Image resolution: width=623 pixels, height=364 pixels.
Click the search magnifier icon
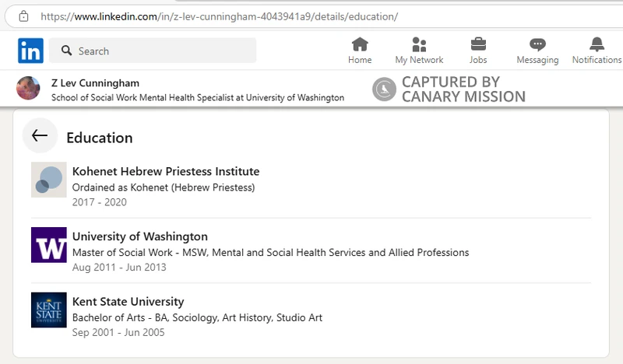click(x=67, y=51)
